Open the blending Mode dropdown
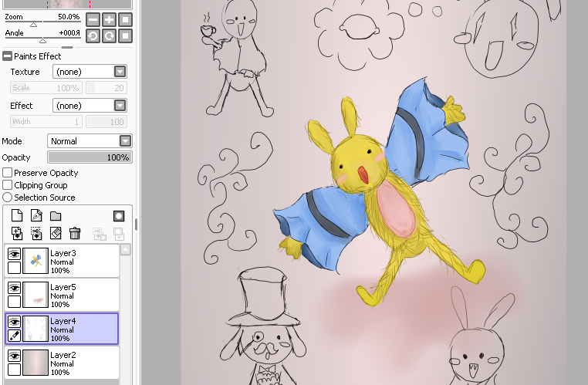The image size is (588, 385). pos(125,141)
